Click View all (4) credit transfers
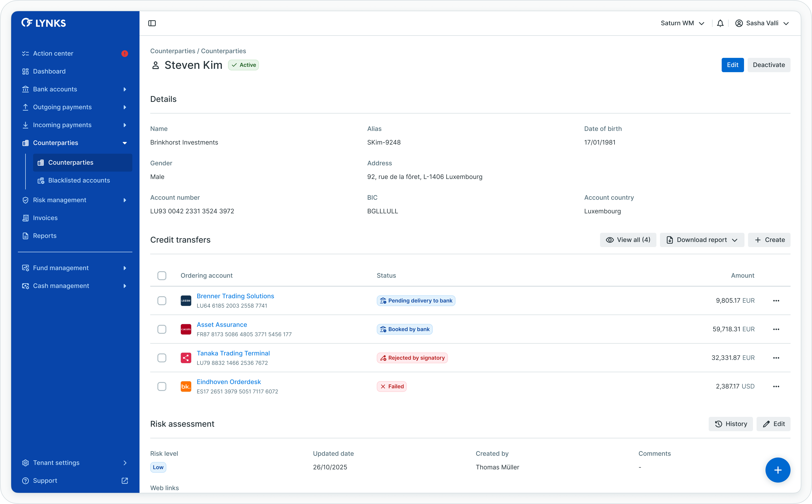 tap(628, 240)
